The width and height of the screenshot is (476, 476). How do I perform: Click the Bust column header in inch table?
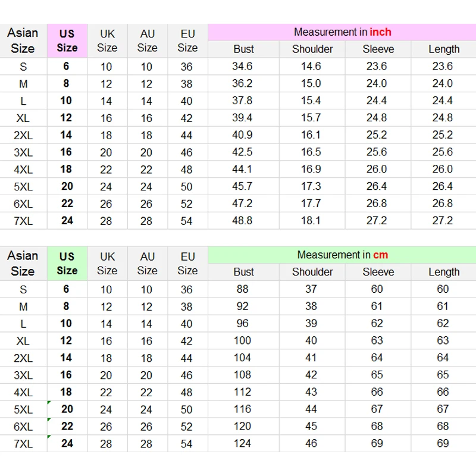pyautogui.click(x=243, y=49)
